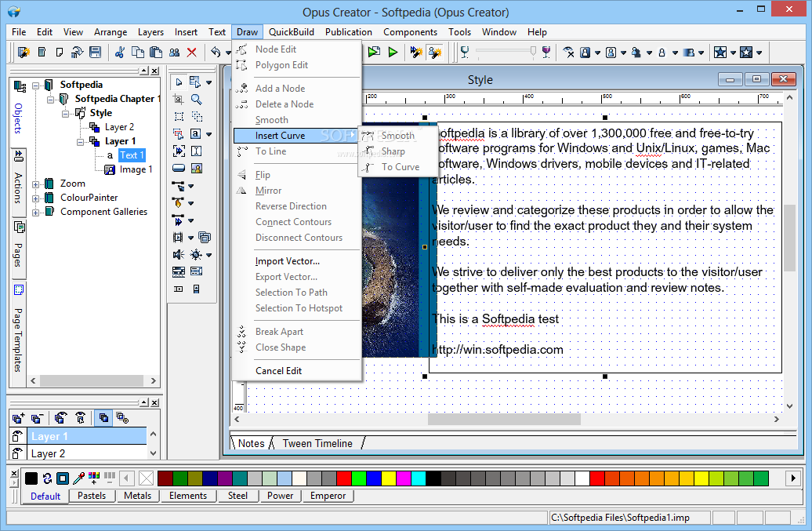The width and height of the screenshot is (812, 531).
Task: Expand the Component Galleries tree node
Action: coord(36,212)
